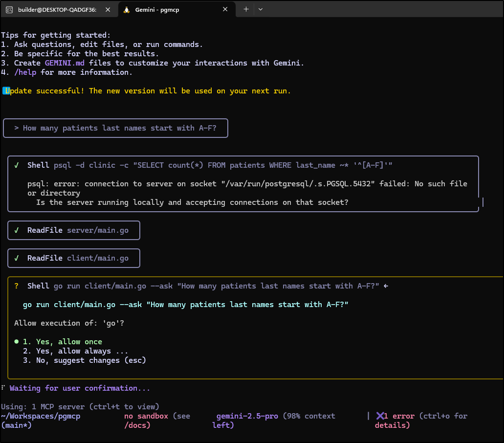The height and width of the screenshot is (443, 504).
Task: Click the green checkmark beside Shell psql
Action: tap(17, 165)
